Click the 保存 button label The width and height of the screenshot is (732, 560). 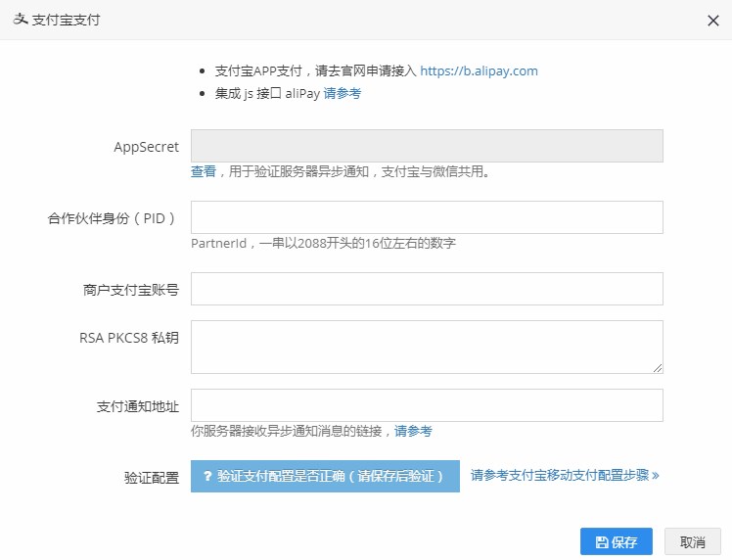point(624,542)
